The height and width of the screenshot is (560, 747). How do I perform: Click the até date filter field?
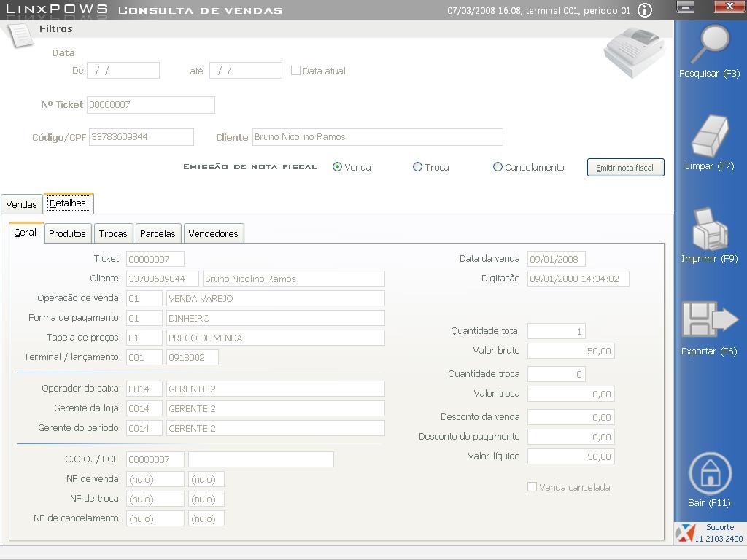point(246,71)
